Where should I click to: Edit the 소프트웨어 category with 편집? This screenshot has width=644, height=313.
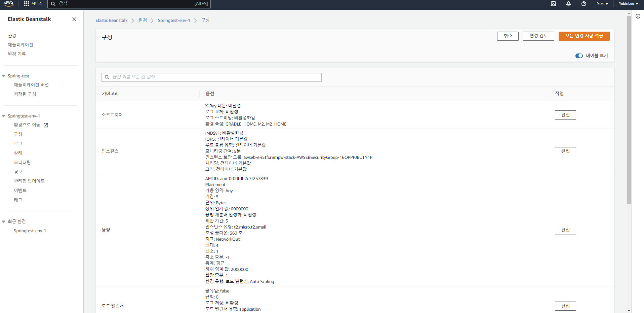[565, 115]
